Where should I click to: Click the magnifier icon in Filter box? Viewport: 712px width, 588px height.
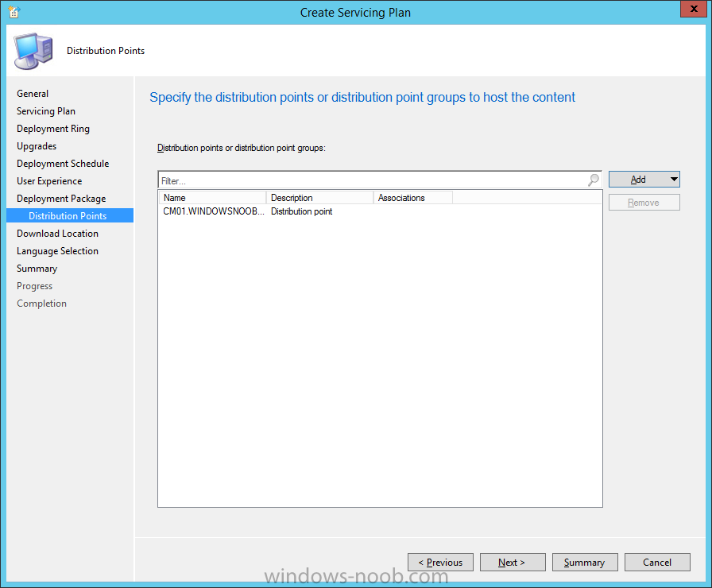pyautogui.click(x=593, y=180)
